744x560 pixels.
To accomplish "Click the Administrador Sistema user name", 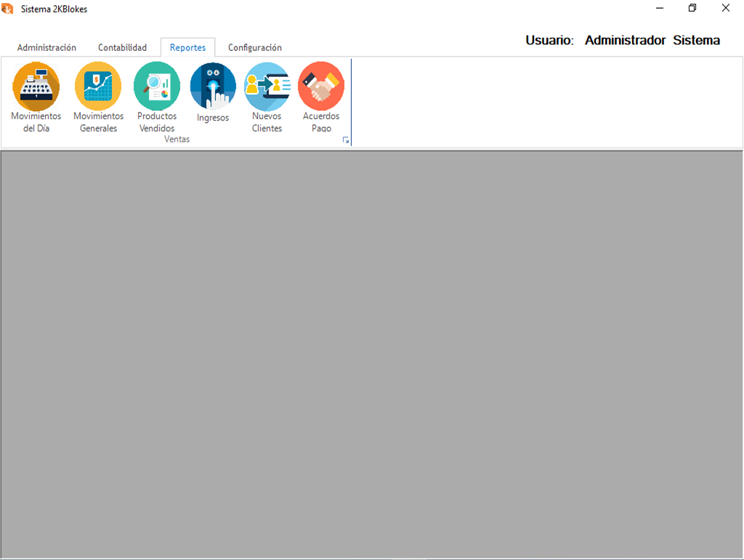I will point(652,41).
